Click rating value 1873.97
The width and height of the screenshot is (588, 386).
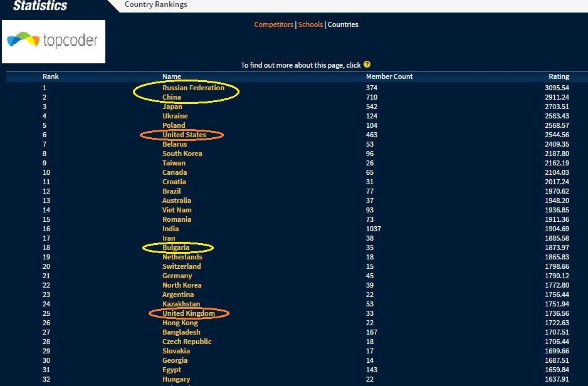[557, 248]
